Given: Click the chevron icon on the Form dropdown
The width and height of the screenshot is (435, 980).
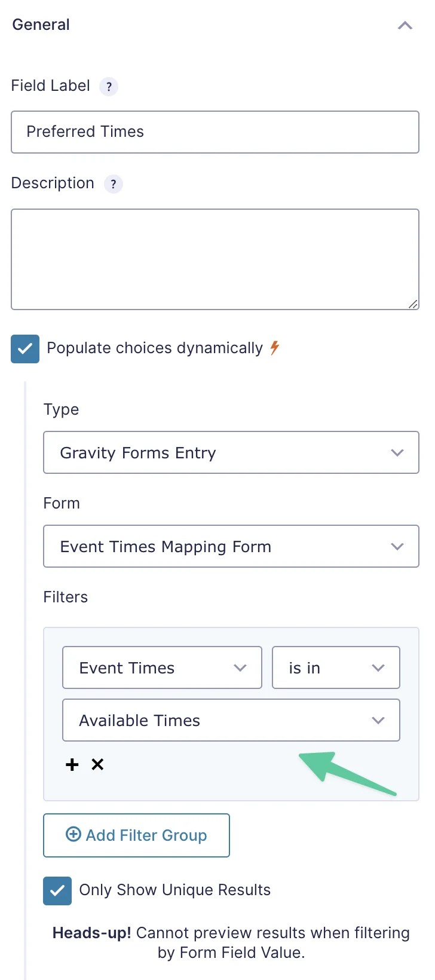Looking at the screenshot, I should point(397,546).
